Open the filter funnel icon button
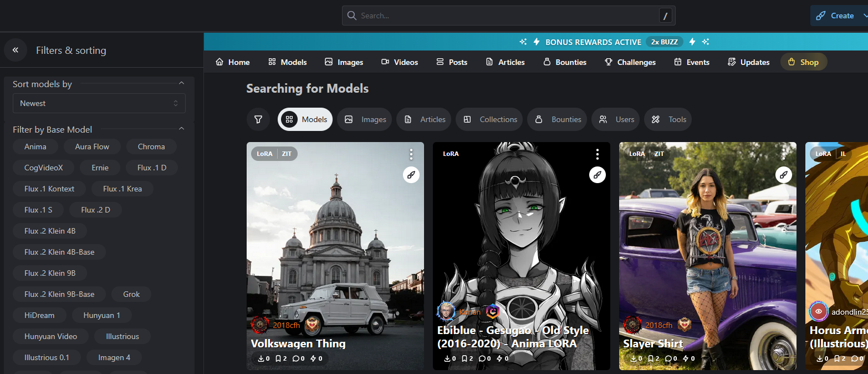This screenshot has width=868, height=374. [258, 119]
